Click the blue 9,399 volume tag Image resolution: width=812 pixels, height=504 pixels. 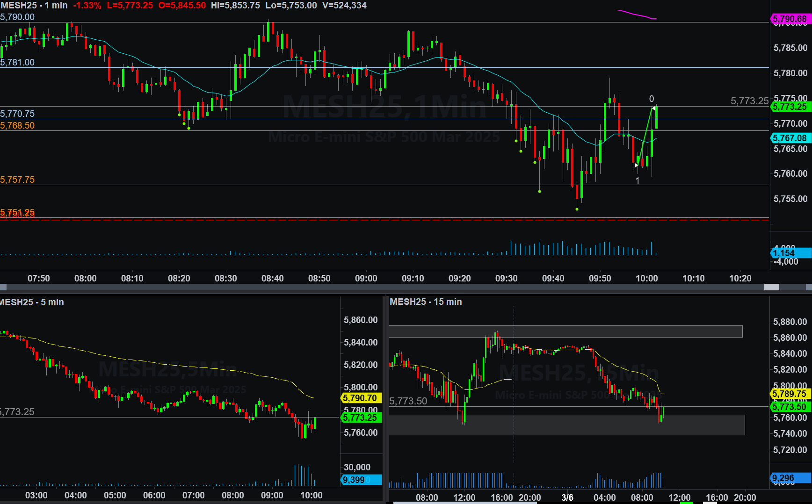(x=361, y=480)
